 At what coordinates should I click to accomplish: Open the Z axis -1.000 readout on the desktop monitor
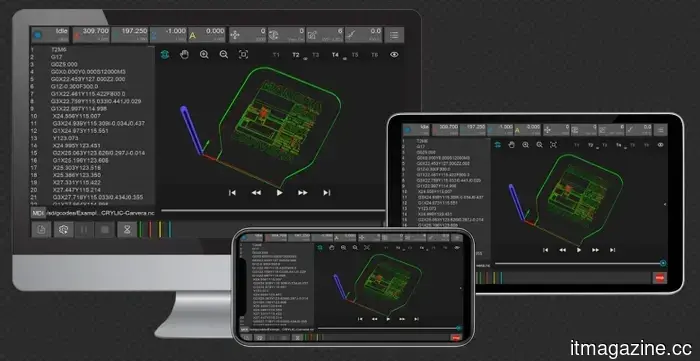click(x=168, y=34)
